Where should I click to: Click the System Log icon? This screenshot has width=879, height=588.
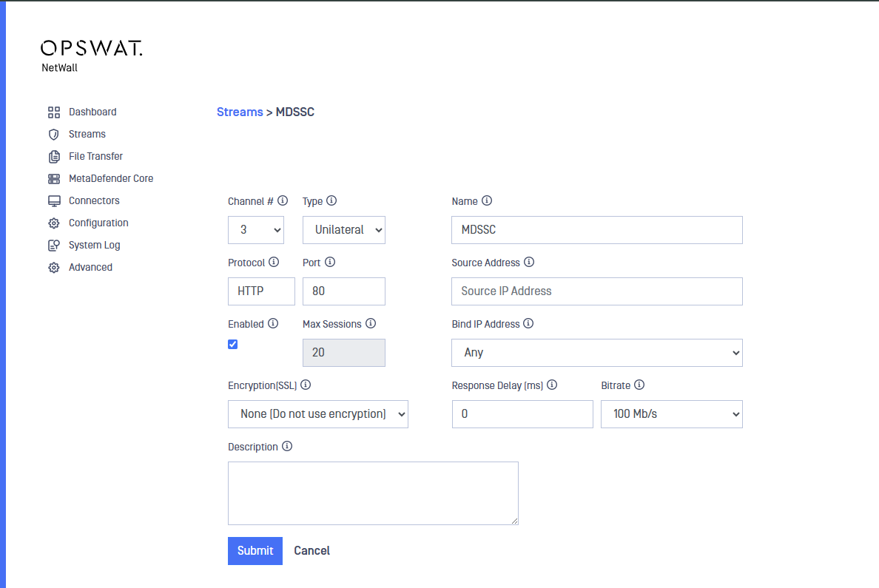coord(54,245)
